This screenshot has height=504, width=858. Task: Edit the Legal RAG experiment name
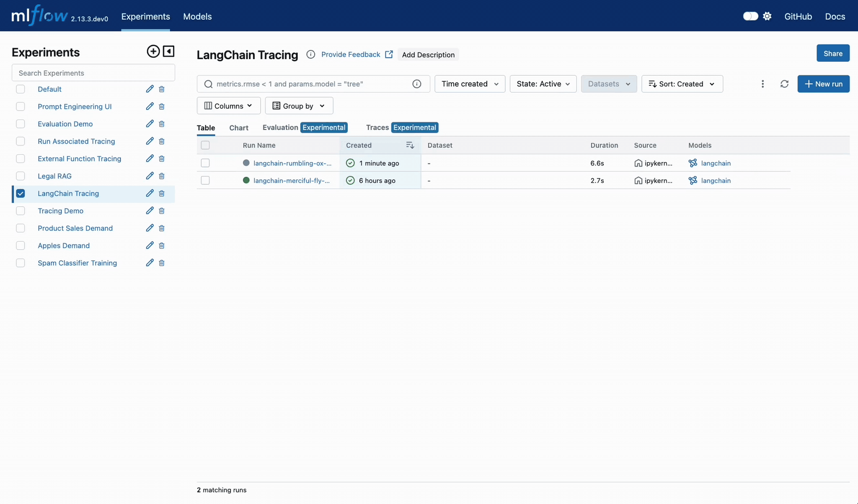click(149, 176)
